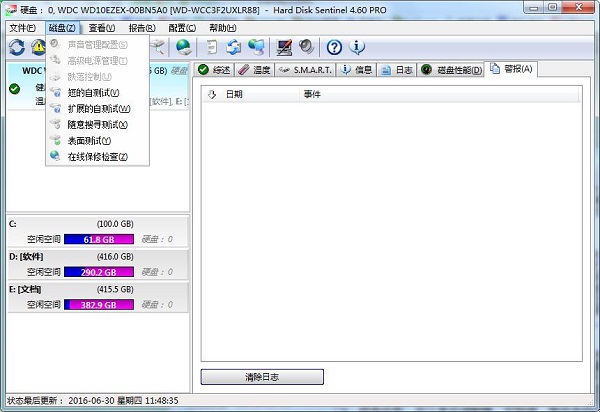
Task: Switch to the 信息 information tab
Action: pos(356,70)
